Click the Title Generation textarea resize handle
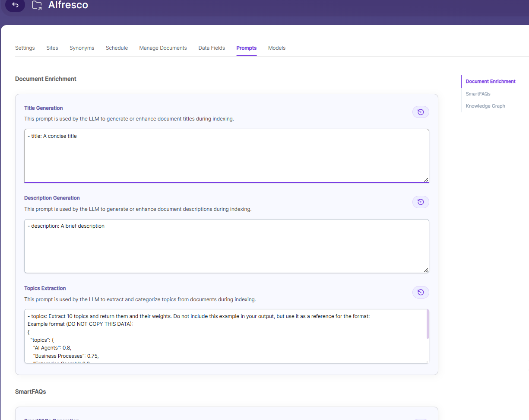This screenshot has width=529, height=420. tap(426, 180)
